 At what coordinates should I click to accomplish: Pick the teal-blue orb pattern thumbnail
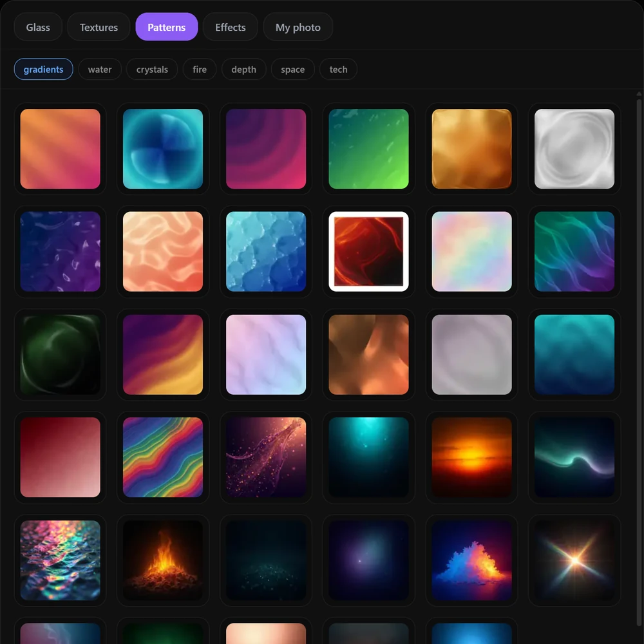pyautogui.click(x=163, y=149)
